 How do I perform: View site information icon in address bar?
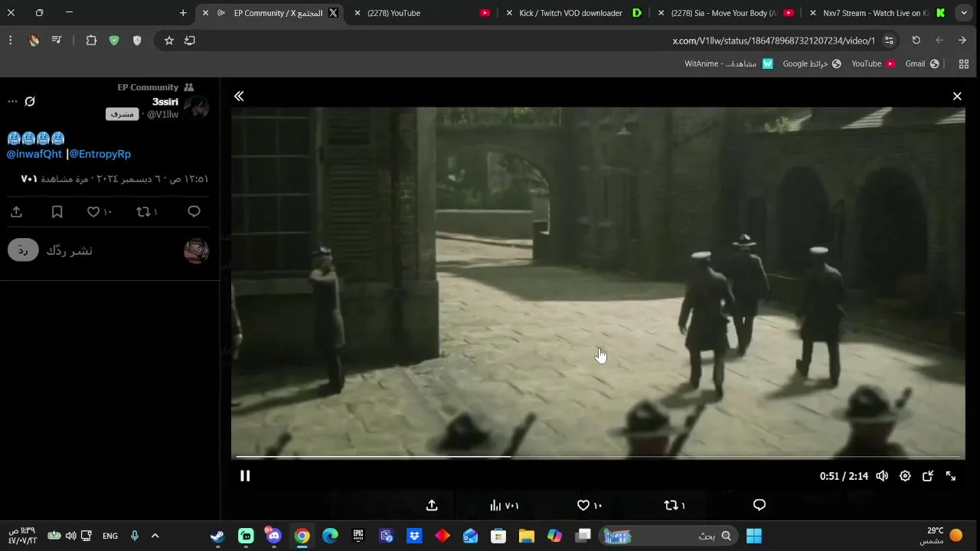pos(889,41)
